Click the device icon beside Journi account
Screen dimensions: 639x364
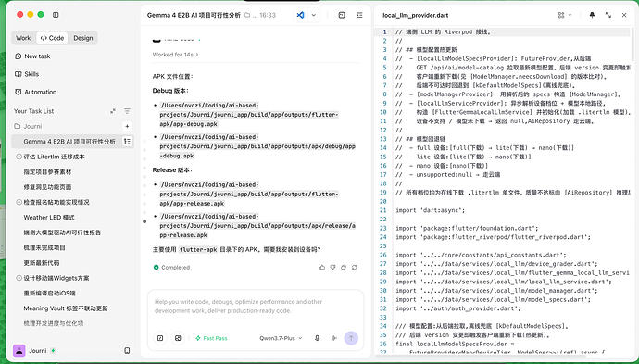[127, 350]
